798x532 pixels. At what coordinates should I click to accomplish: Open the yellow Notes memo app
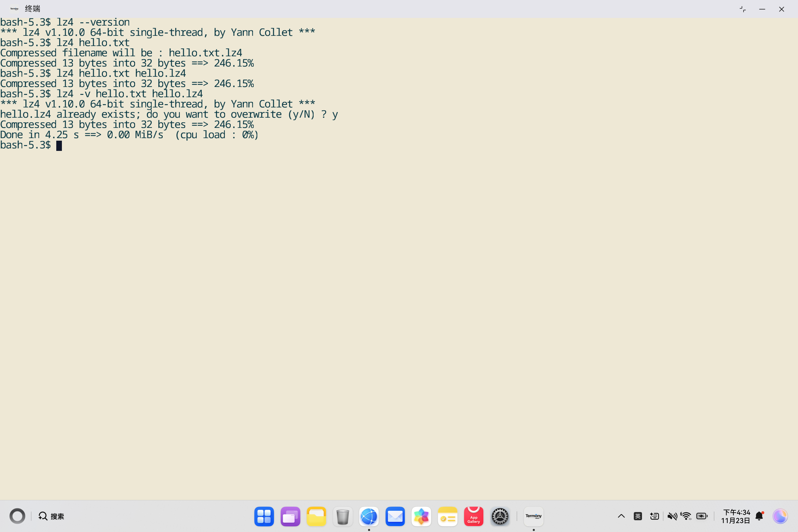point(448,516)
